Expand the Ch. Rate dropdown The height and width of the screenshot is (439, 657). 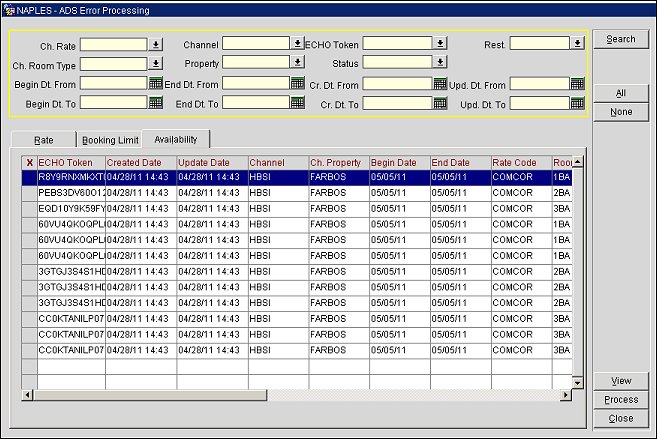tap(155, 45)
